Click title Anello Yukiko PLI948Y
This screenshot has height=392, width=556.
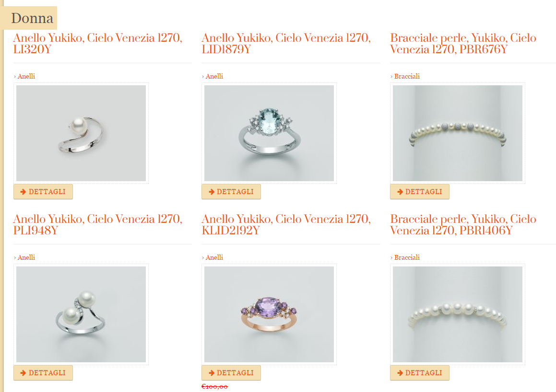[x=98, y=224]
